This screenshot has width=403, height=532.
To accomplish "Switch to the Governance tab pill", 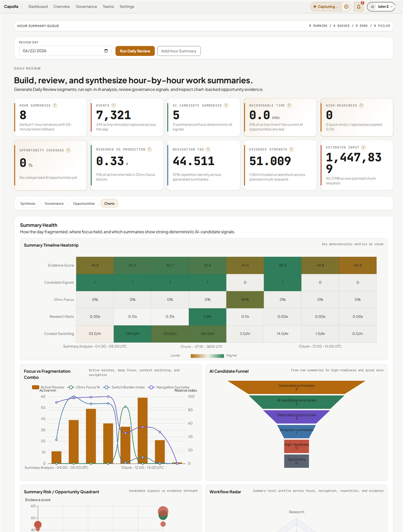I will tap(54, 204).
